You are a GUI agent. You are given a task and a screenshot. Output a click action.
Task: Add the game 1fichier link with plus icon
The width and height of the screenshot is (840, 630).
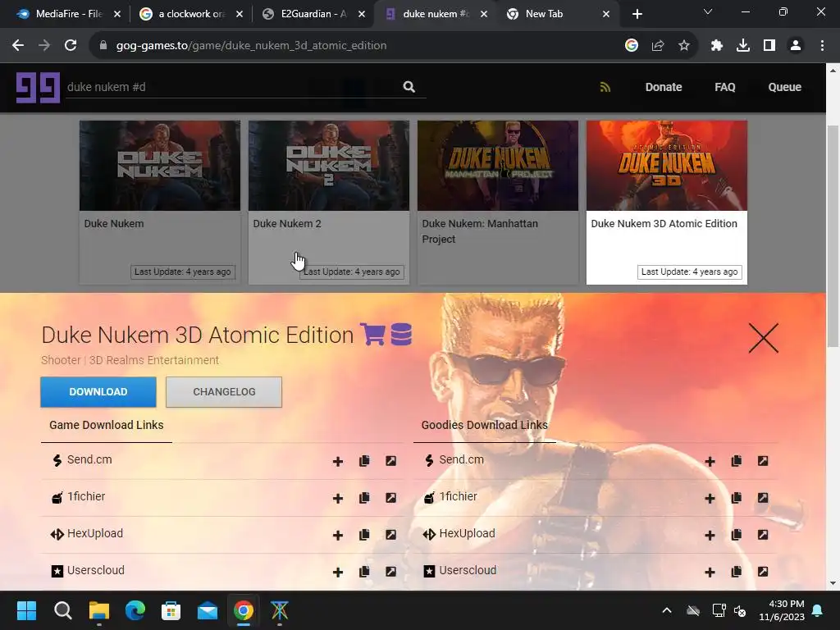(x=337, y=498)
